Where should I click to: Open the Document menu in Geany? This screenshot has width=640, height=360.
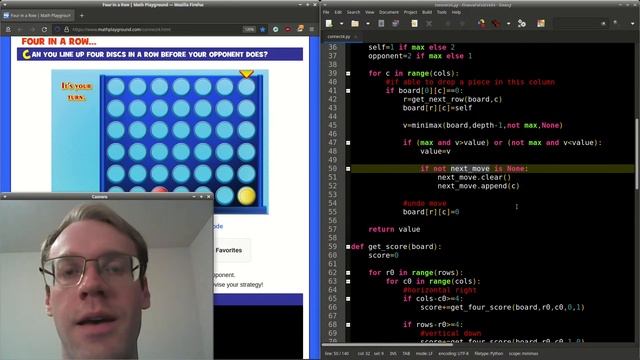pyautogui.click(x=389, y=12)
